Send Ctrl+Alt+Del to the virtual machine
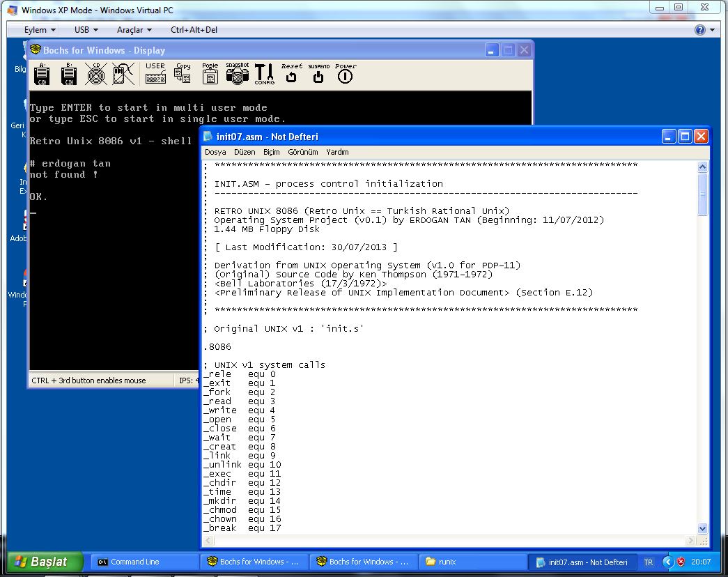The height and width of the screenshot is (577, 728). (194, 30)
